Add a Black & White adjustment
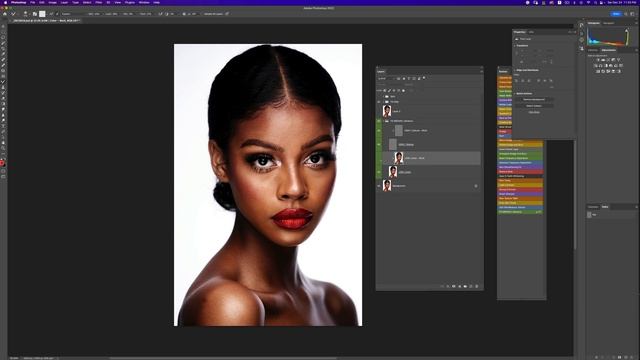Screen dimensions: 640x360 606,65
